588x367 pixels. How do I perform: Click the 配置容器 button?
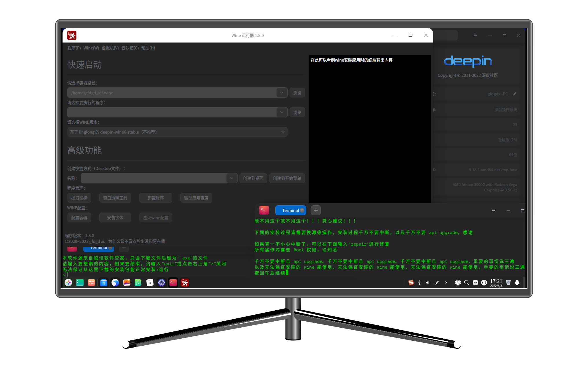(79, 217)
